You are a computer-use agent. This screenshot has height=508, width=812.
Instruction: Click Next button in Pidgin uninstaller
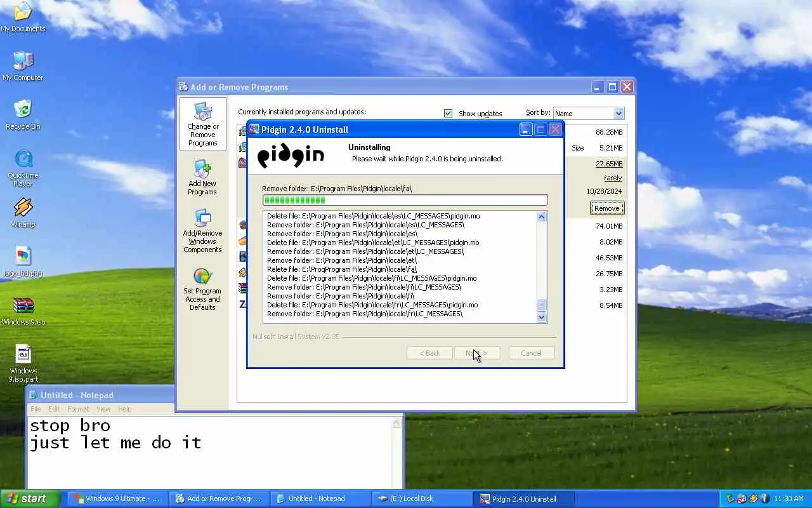[x=477, y=353]
